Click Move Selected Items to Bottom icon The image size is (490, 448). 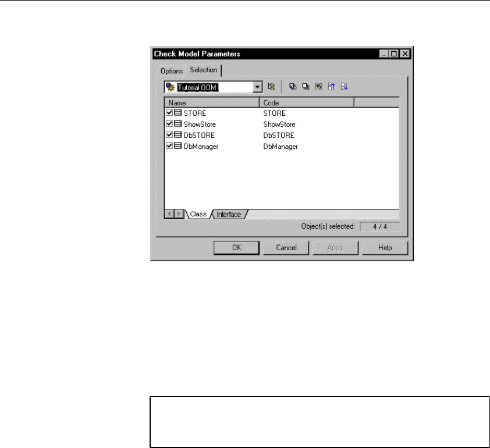click(x=344, y=87)
